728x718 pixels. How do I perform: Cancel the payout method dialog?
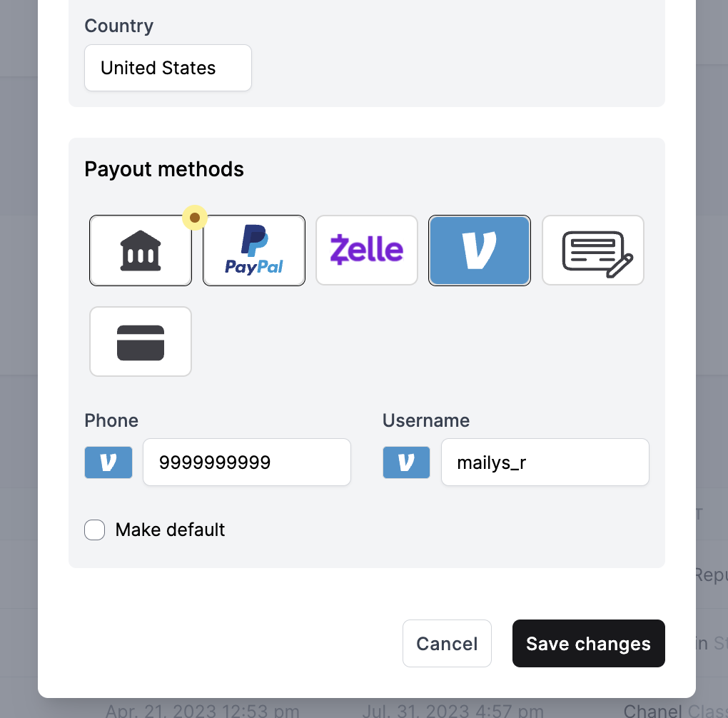[x=447, y=643]
